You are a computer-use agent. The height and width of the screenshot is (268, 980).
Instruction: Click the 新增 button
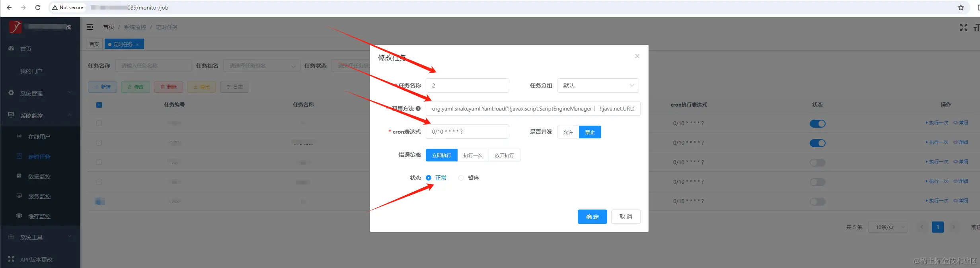[x=102, y=87]
